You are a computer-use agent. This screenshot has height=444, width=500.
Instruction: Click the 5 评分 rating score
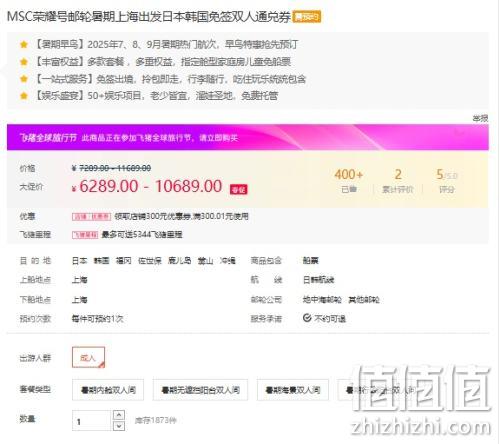[447, 181]
